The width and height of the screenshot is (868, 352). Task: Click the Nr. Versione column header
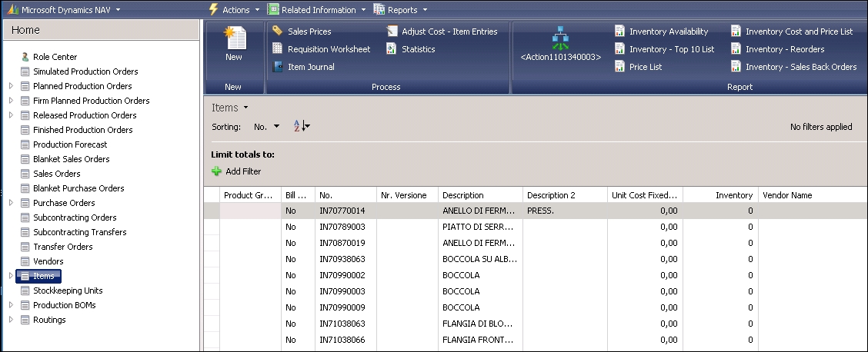click(407, 195)
